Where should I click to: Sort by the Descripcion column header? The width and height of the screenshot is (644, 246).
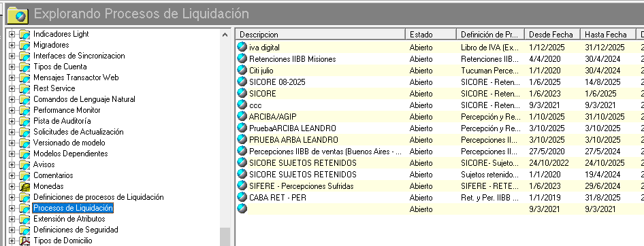(x=321, y=35)
